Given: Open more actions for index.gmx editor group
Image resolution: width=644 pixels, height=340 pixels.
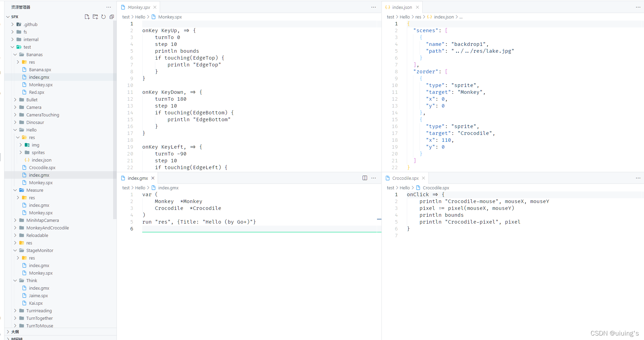Looking at the screenshot, I should [x=374, y=178].
